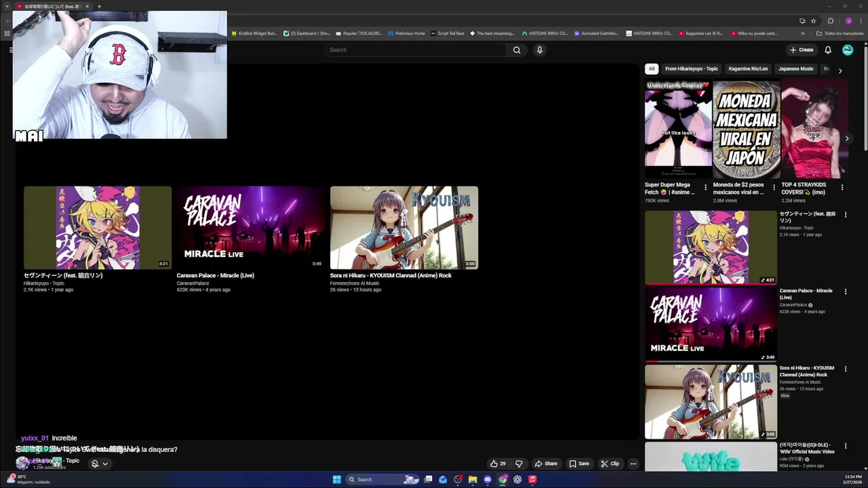Viewport: 868px width, 488px height.
Task: Open Discord from the taskbar
Action: pos(488,479)
